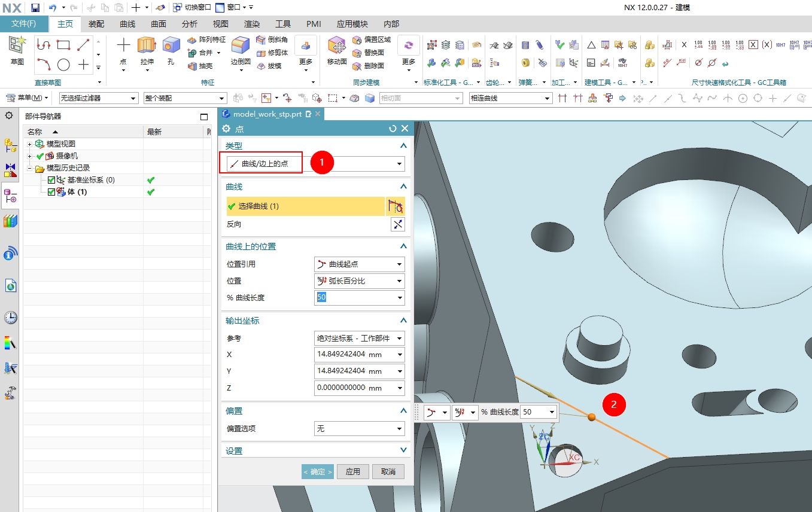Click the 应用 button in Point dialog
This screenshot has width=812, height=512.
pyautogui.click(x=353, y=471)
